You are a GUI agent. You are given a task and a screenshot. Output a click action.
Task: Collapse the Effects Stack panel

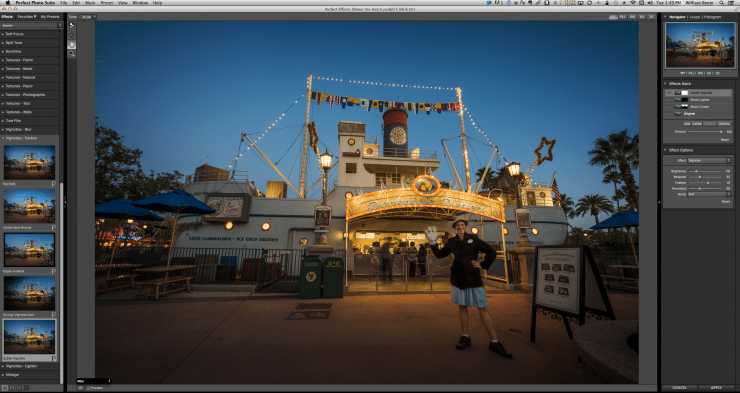click(x=665, y=84)
